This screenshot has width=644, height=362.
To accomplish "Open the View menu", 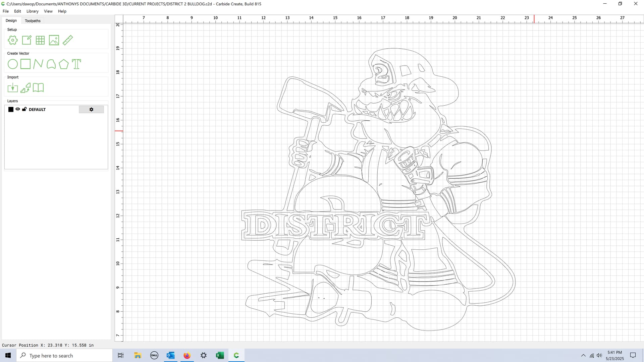I will [x=48, y=11].
